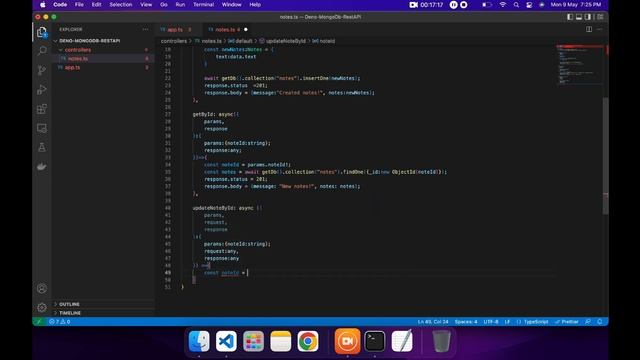
Task: Pause the screen recording
Action: coord(453,4)
